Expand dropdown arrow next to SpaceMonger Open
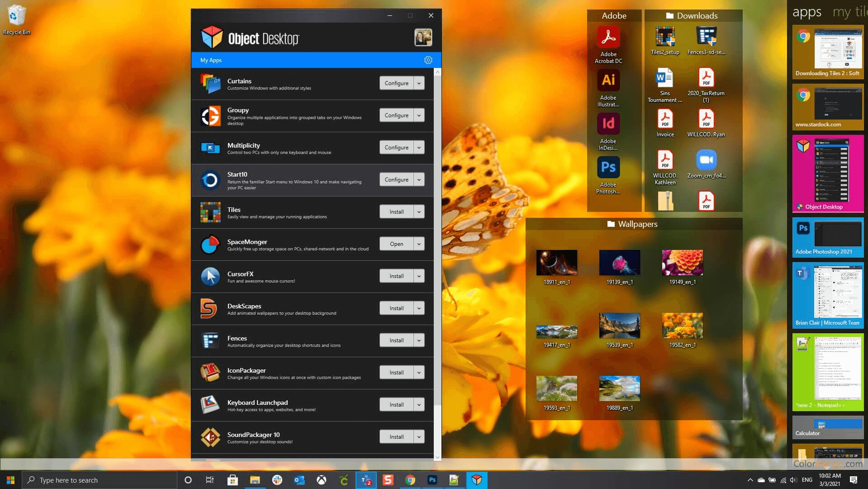 pos(419,244)
